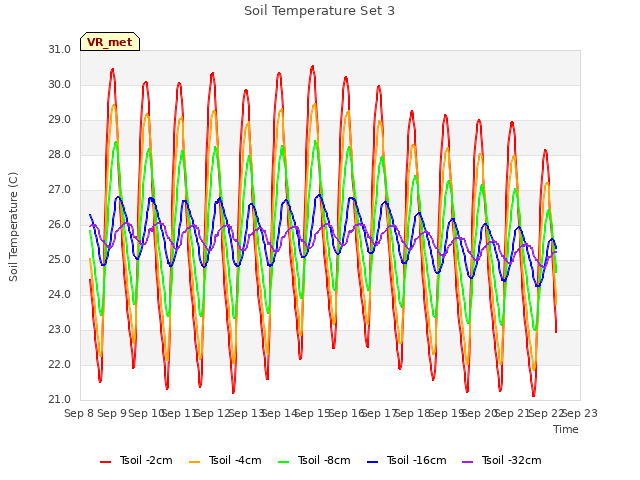Click the Sep 8 x-axis tick label
Viewport: 640px width, 480px height.
[79, 413]
